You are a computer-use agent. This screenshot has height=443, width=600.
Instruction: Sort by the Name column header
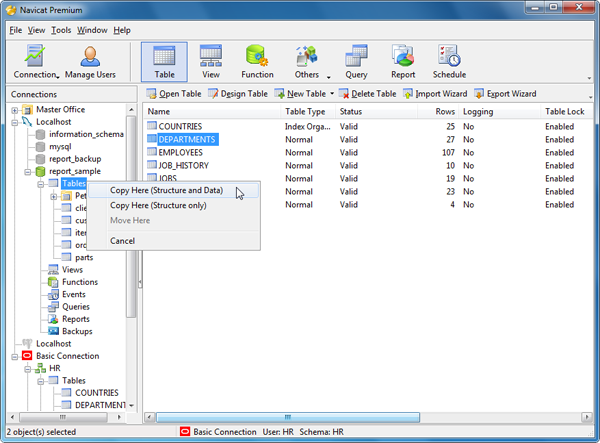coord(212,111)
